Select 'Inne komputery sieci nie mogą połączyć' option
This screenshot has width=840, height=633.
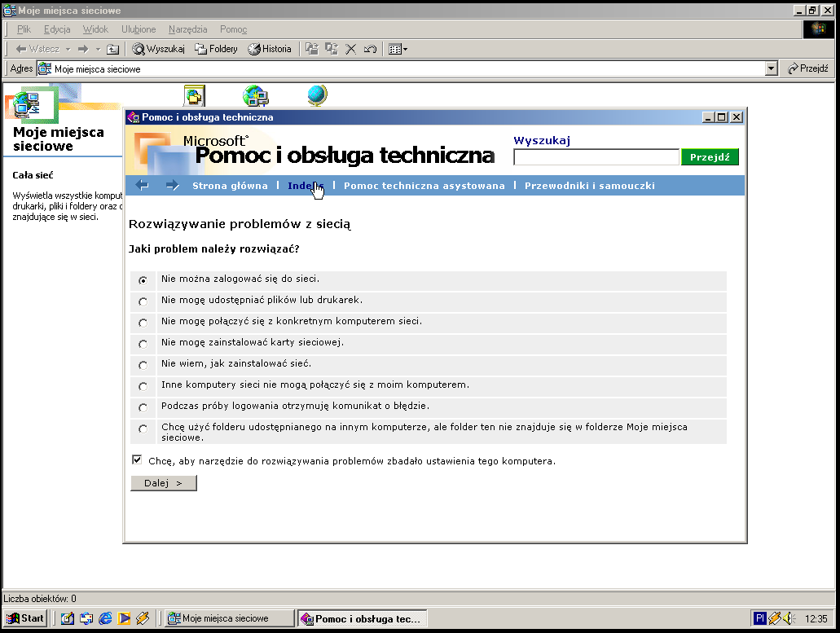[x=143, y=386]
